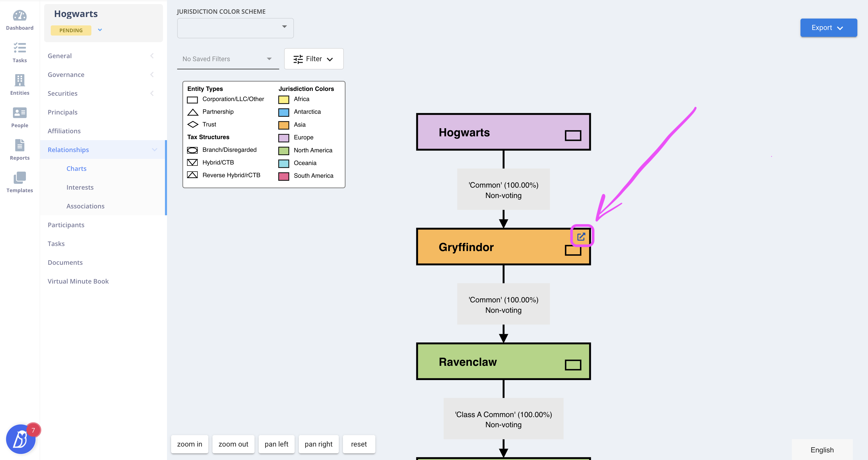868x460 pixels.
Task: Open the Dashboard icon in sidebar
Action: pyautogui.click(x=20, y=15)
